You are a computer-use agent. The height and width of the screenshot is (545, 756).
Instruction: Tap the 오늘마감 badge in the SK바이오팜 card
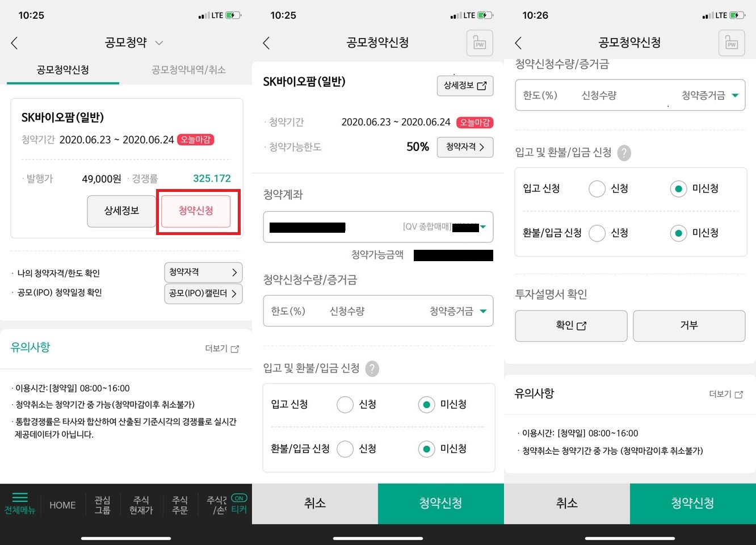196,140
